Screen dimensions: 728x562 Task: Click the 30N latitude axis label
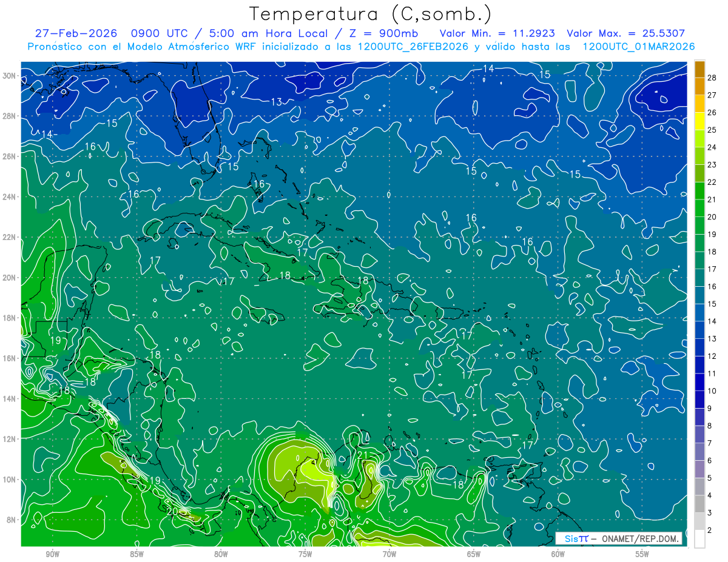(x=9, y=76)
